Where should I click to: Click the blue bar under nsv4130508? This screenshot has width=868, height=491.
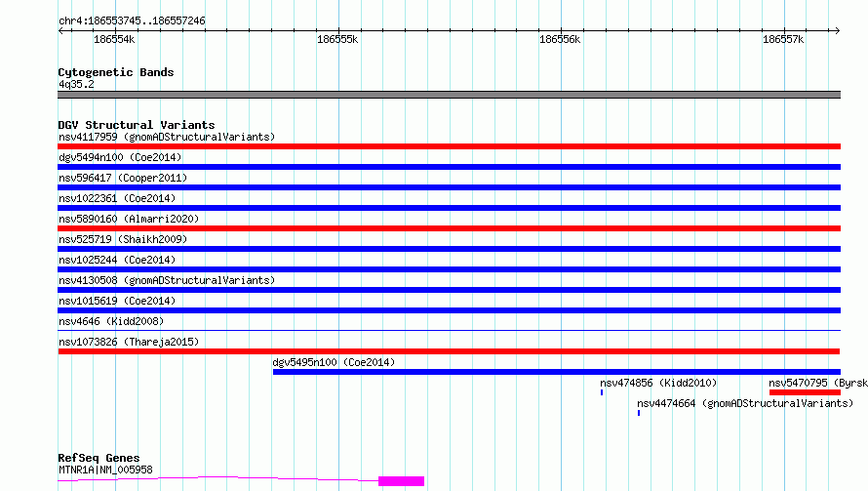pyautogui.click(x=449, y=290)
